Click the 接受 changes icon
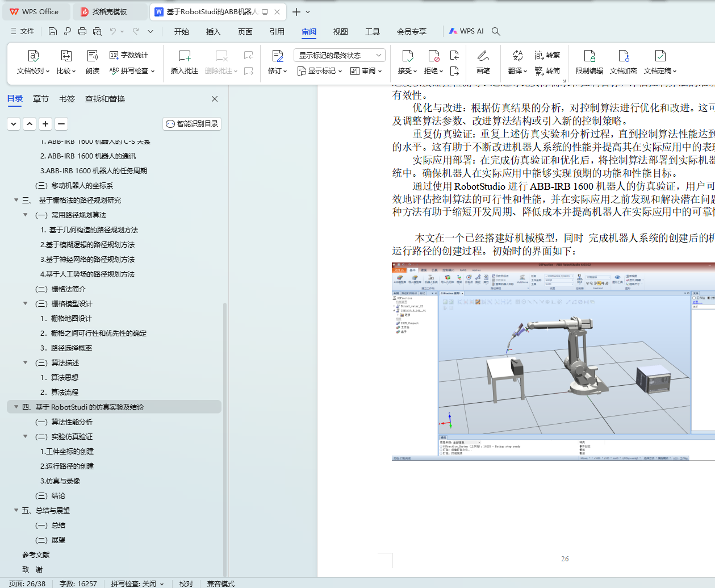Screen dimensions: 715x588 tap(407, 56)
